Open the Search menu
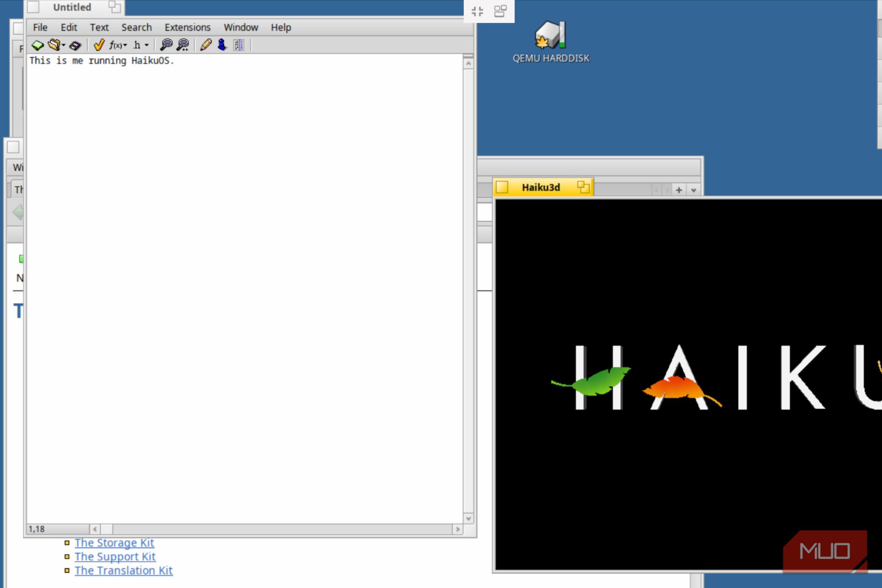This screenshot has height=588, width=882. [136, 27]
